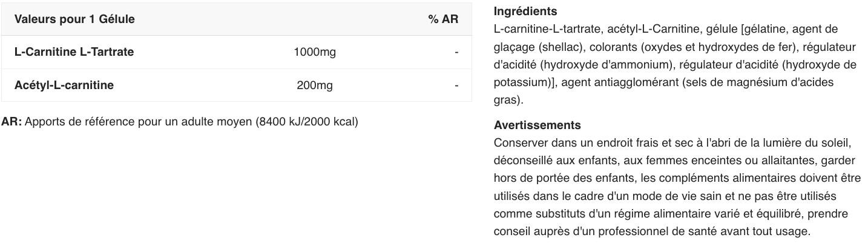
Task: Click the "% AR" column header
Action: (443, 19)
